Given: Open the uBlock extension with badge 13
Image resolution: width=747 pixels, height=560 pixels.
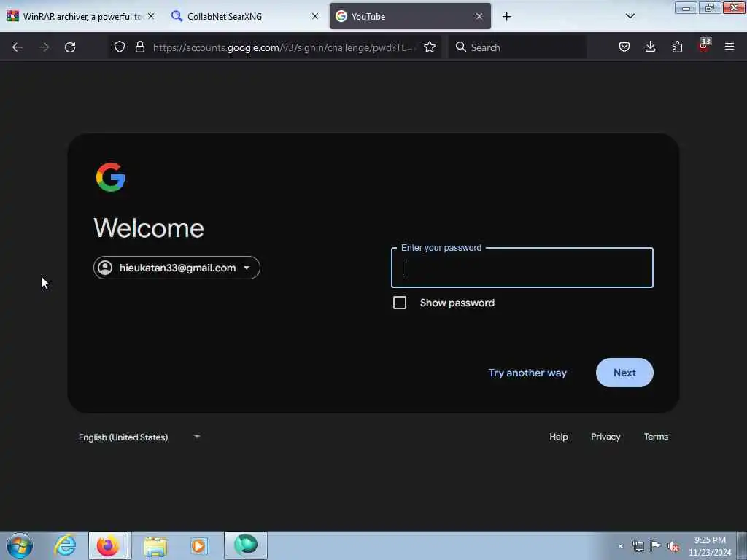Looking at the screenshot, I should pos(704,46).
